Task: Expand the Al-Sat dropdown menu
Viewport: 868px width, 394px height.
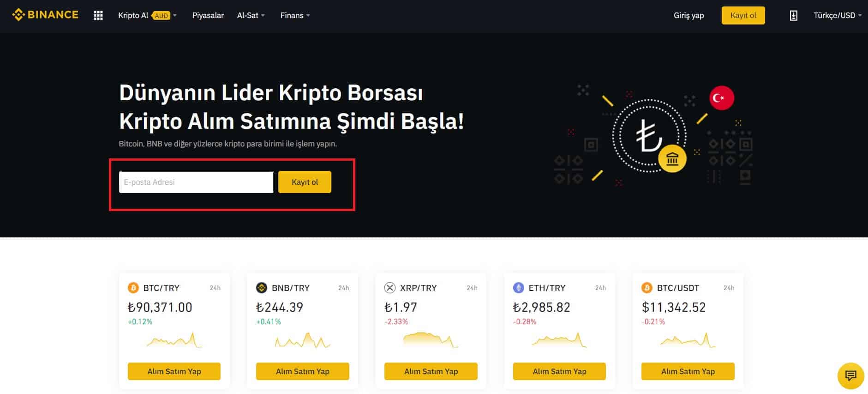Action: pyautogui.click(x=251, y=16)
